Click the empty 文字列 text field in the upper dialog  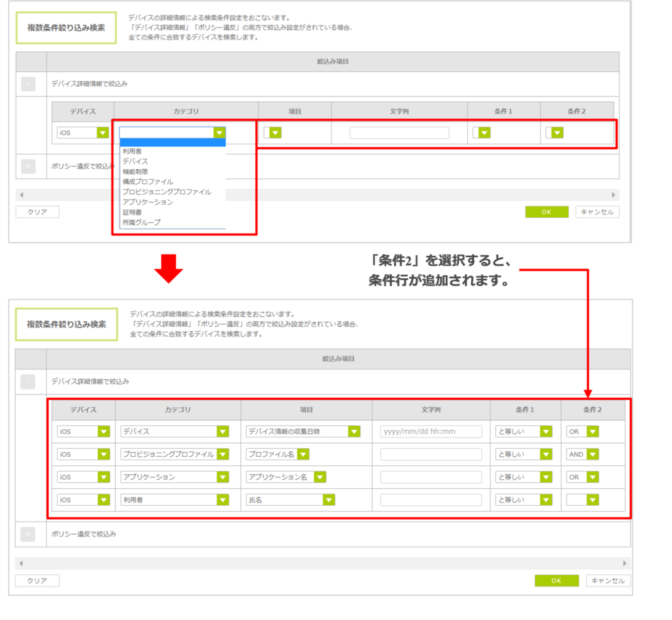coord(399,133)
